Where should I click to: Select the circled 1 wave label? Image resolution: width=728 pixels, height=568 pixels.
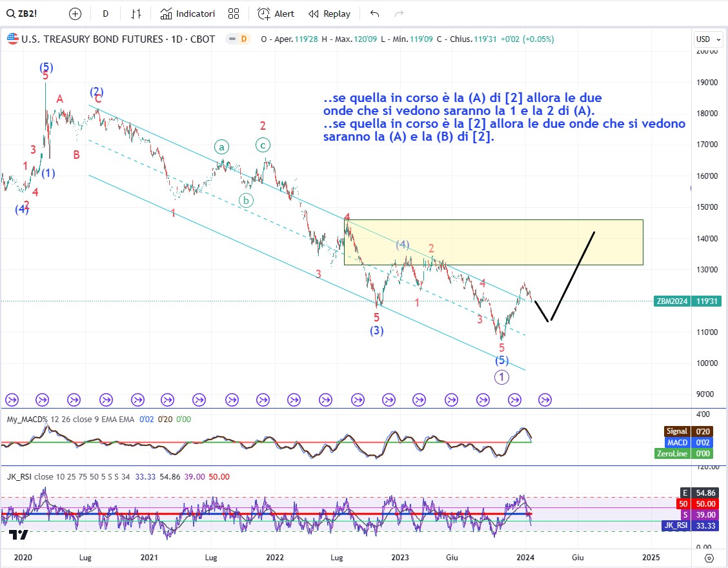[501, 377]
